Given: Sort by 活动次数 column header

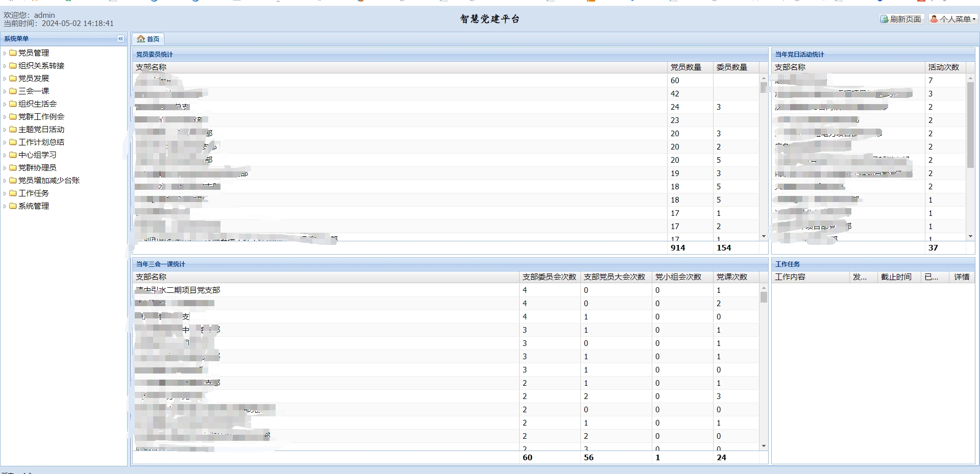Looking at the screenshot, I should pos(945,67).
